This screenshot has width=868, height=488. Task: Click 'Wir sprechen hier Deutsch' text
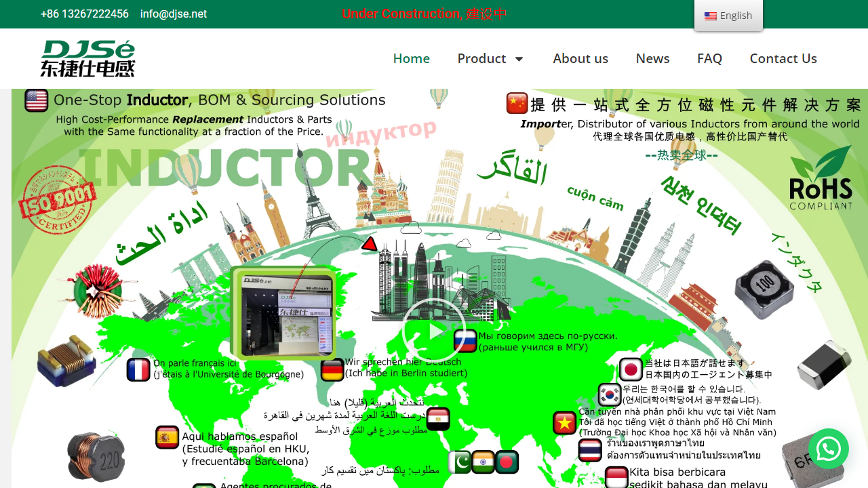coord(403,363)
